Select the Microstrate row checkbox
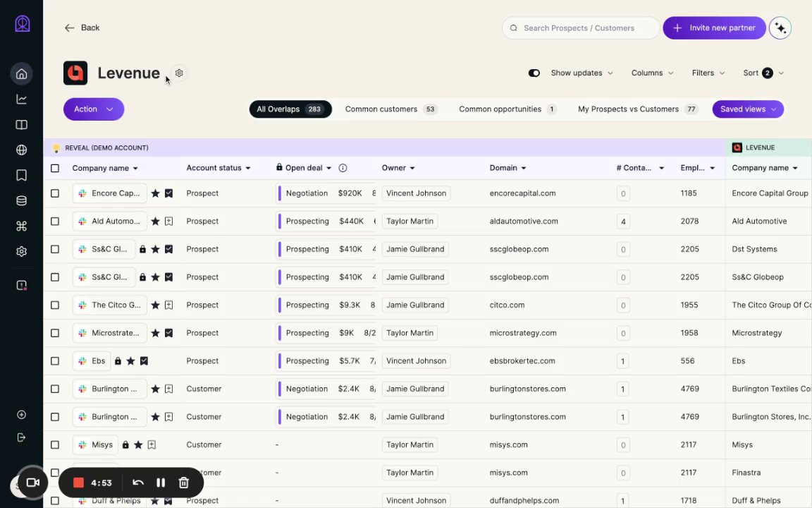Screen dimensions: 812x508 point(55,333)
